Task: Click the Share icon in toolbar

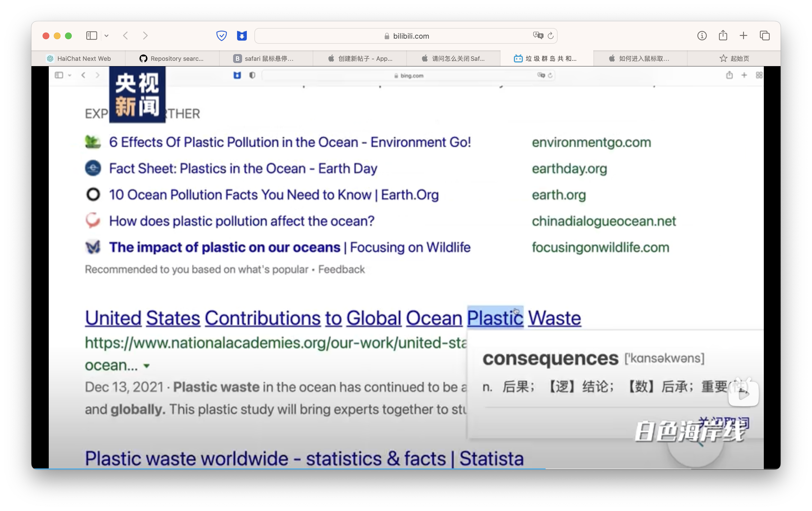Action: coord(723,35)
